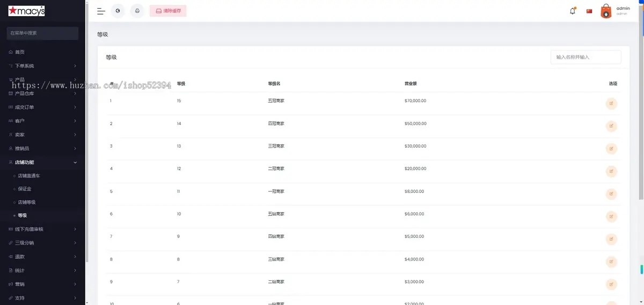
Task: Click the Macy's logo
Action: coord(26,11)
